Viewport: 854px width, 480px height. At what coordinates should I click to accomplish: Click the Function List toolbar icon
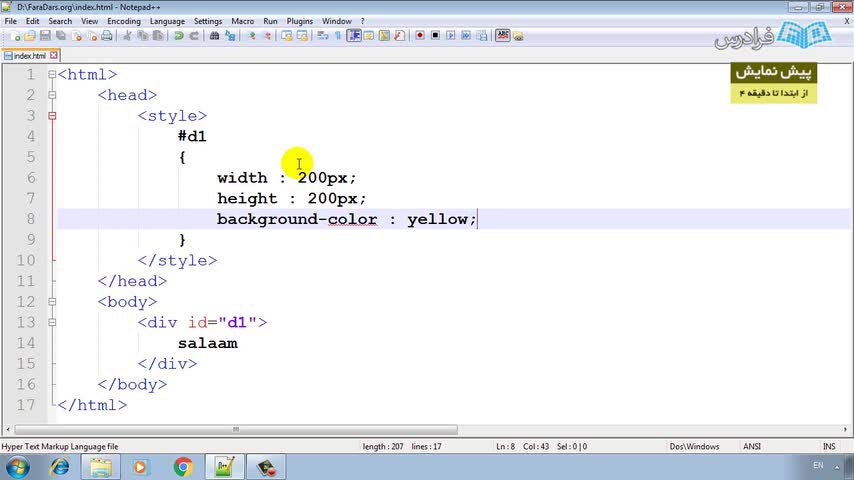[399, 36]
